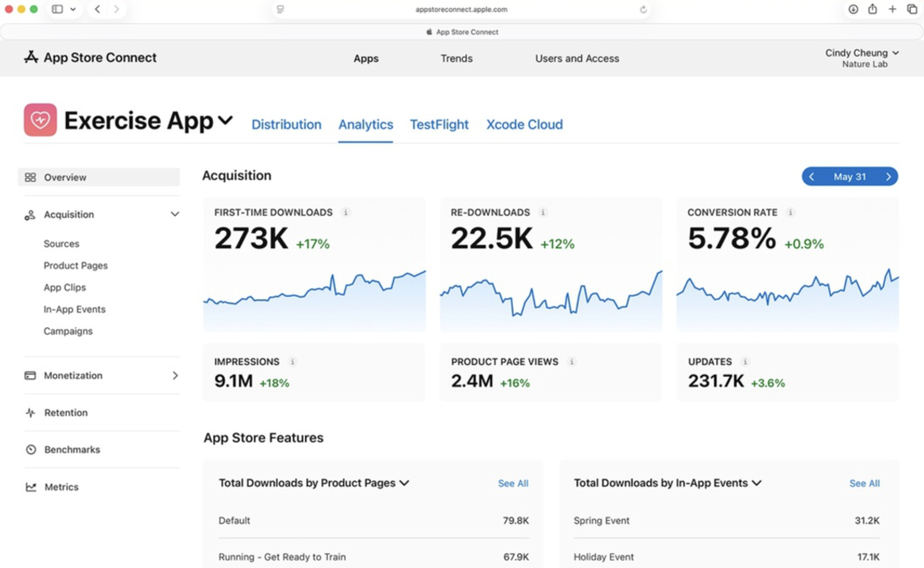Click the info icon next to Impressions
The image size is (924, 568).
click(x=293, y=361)
